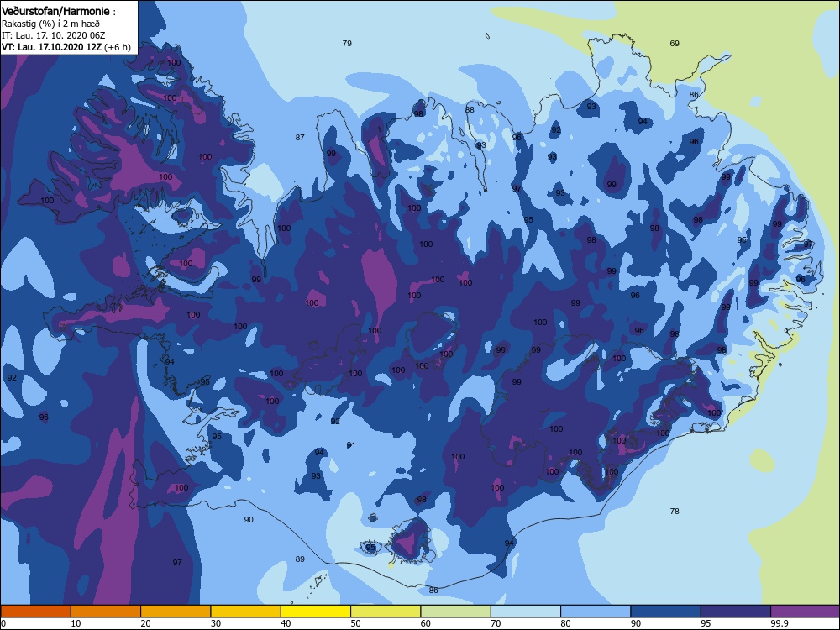The image size is (840, 630).
Task: Click the pale yellow-green 50–60 legend swatch
Action: (386, 612)
